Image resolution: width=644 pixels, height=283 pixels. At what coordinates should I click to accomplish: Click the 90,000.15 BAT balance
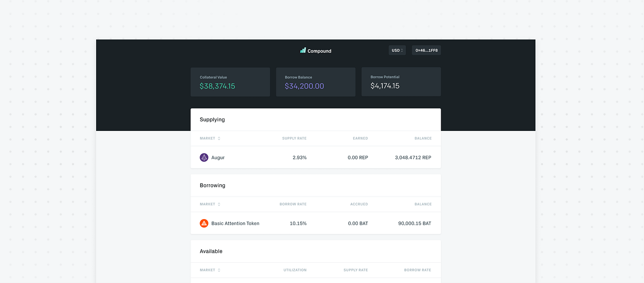[415, 223]
